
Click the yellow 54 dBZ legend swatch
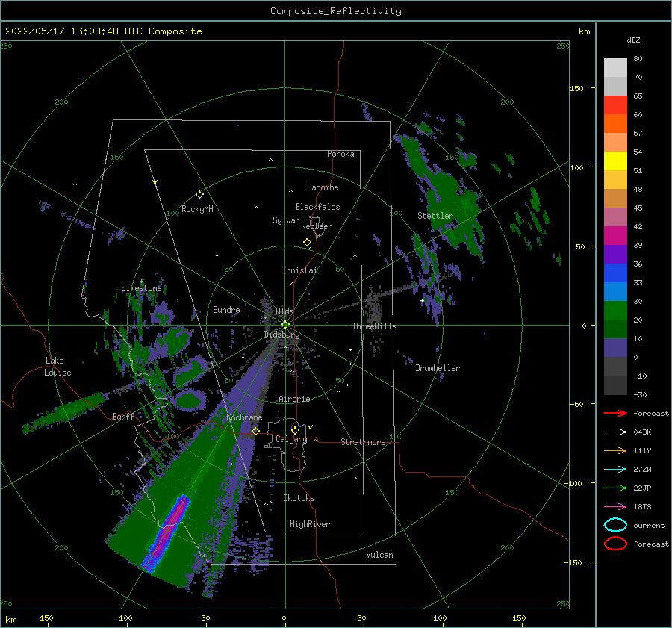click(x=615, y=161)
